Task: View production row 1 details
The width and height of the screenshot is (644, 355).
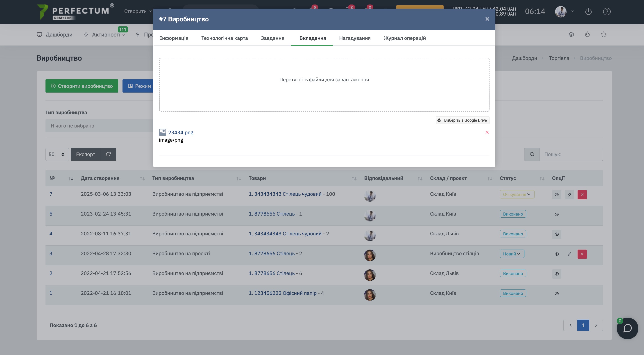Action: tap(556, 294)
